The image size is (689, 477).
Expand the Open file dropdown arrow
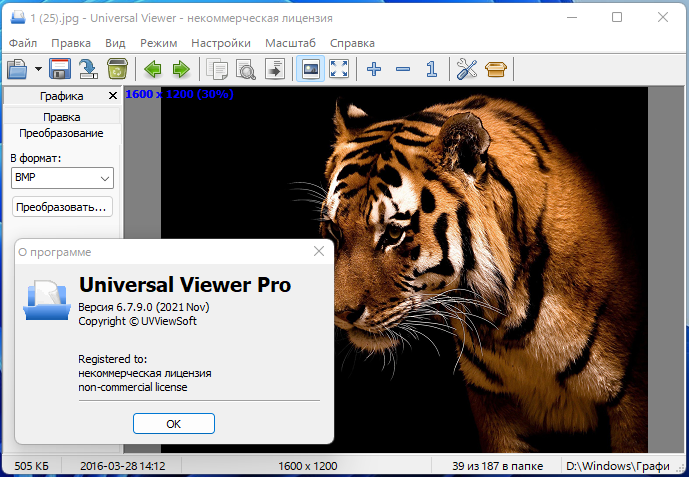click(39, 69)
